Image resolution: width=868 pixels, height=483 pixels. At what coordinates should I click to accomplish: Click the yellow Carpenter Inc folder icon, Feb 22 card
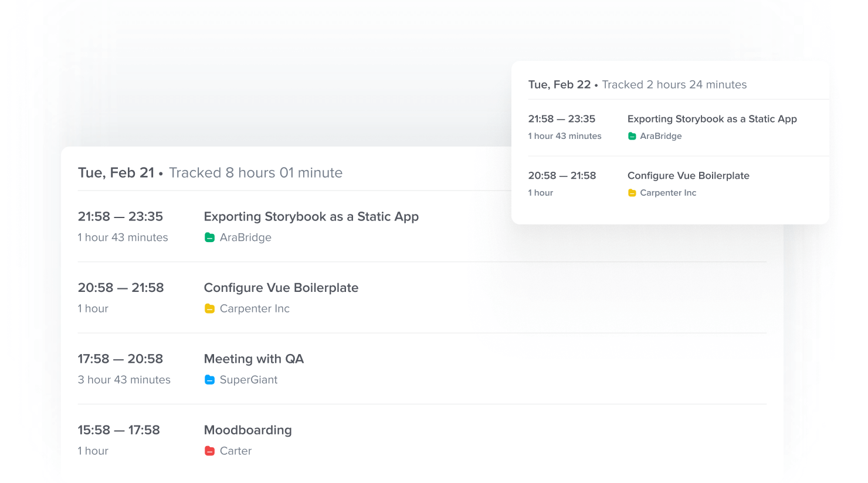tap(632, 193)
